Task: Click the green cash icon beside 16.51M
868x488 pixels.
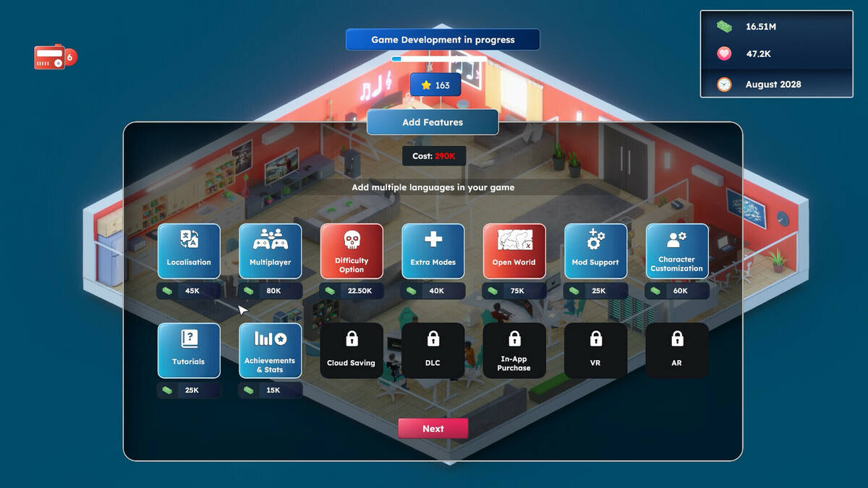Action: pyautogui.click(x=724, y=27)
